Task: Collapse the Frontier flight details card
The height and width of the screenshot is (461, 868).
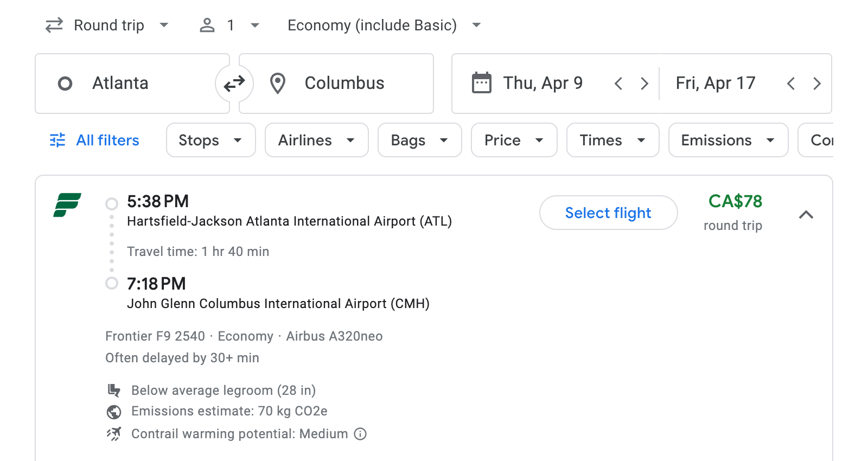Action: click(x=807, y=215)
